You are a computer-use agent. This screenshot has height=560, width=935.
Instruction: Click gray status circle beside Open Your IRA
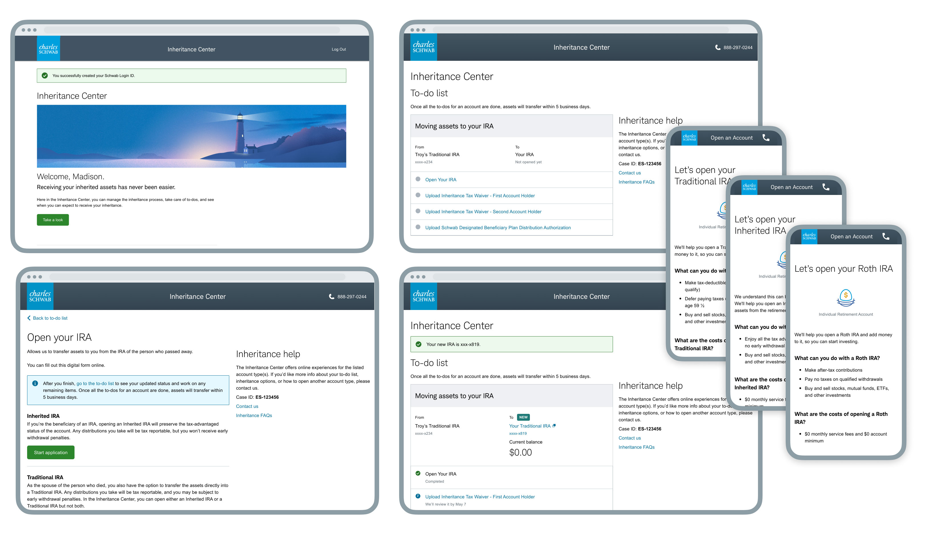tap(418, 179)
